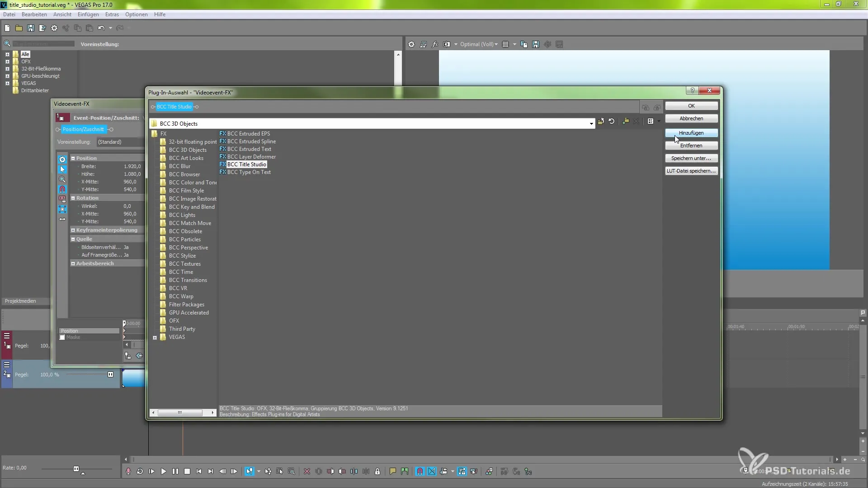Open the undo history dropdown arrow
The image size is (868, 488).
coord(110,28)
